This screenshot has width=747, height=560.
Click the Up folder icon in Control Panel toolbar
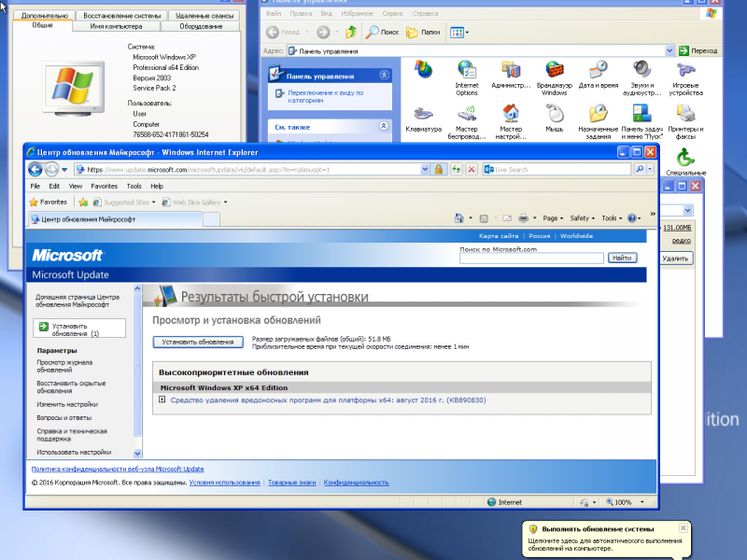click(x=351, y=32)
